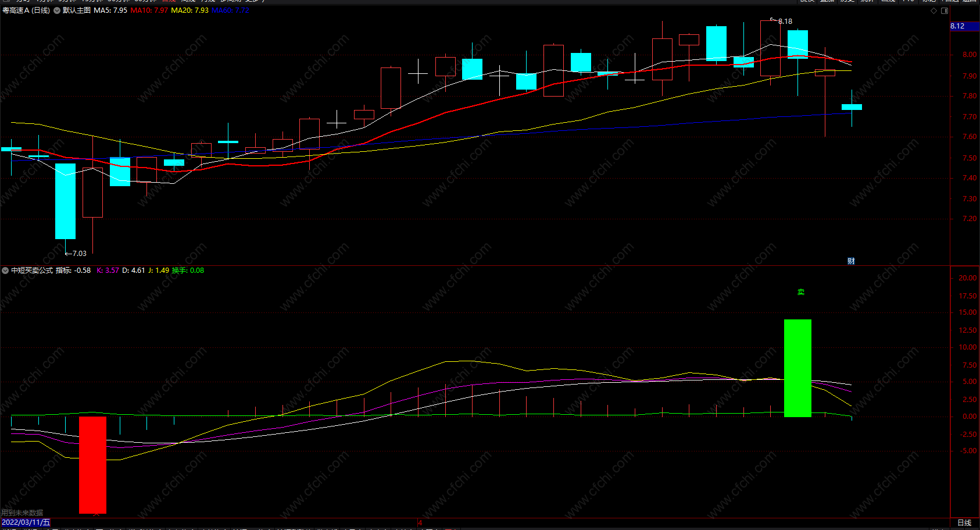The image size is (980, 530).
Task: Click the yellow MA20: 7.93 value
Action: coord(190,10)
